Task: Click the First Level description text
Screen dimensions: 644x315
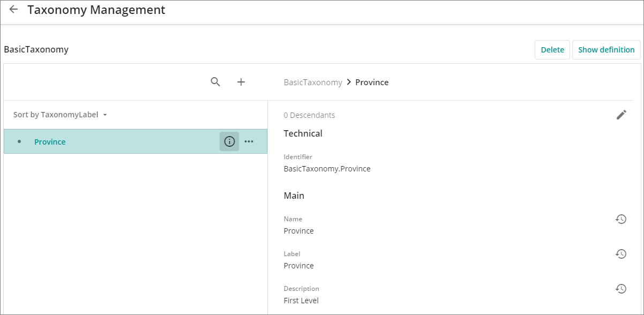Action: pyautogui.click(x=301, y=301)
